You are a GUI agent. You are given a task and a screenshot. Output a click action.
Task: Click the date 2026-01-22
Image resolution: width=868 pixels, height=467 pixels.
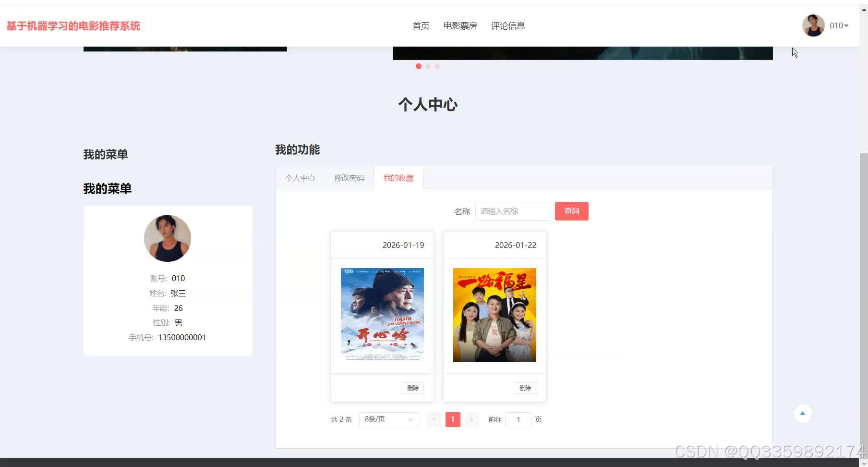tap(516, 245)
